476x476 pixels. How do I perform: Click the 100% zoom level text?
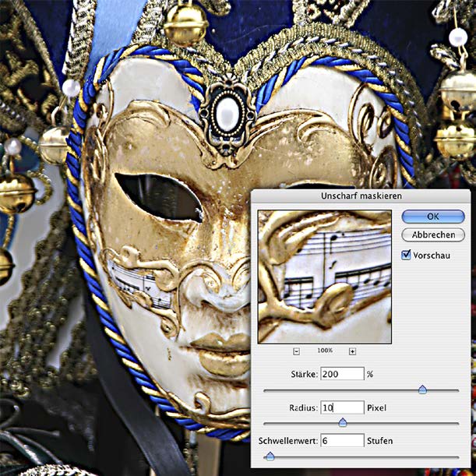(325, 351)
